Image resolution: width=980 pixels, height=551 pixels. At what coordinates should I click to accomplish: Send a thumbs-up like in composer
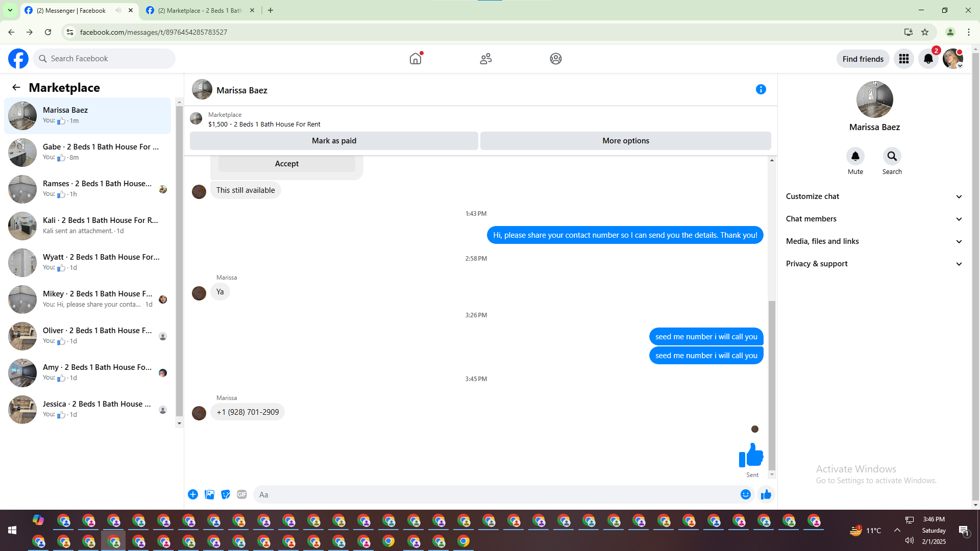coord(766,494)
